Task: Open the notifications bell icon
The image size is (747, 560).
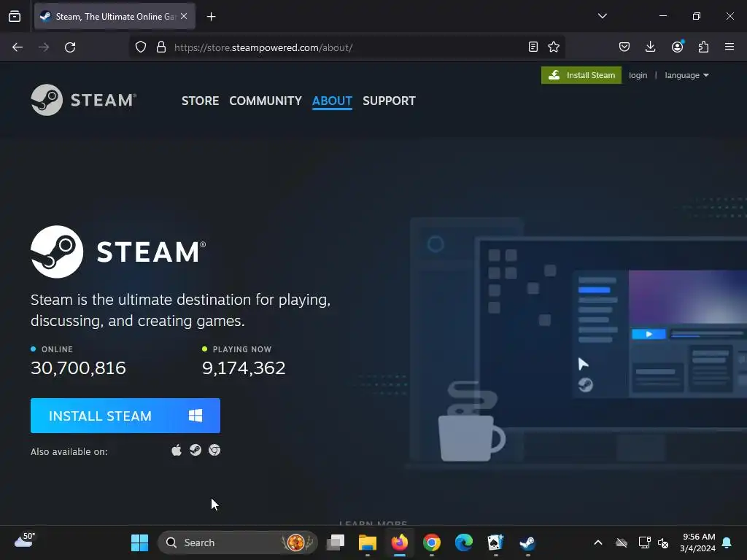Action: tap(727, 542)
